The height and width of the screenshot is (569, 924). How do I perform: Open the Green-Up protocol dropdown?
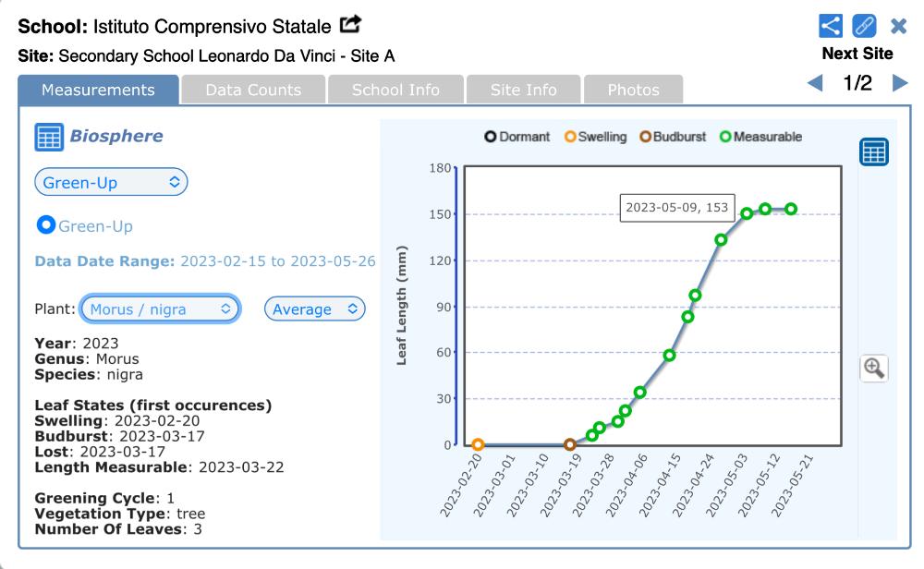111,182
